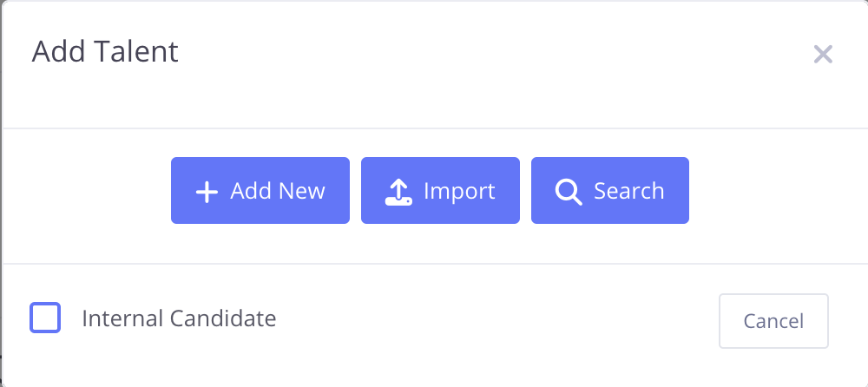Click the "Import" text label
Screen dimensions: 868x387
tap(459, 191)
